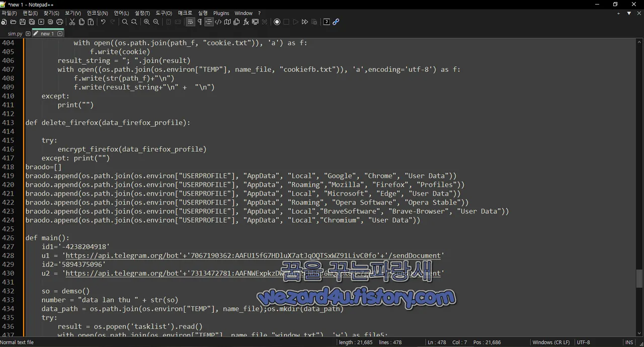Switch to the sim.py tab
The image size is (644, 347).
[15, 34]
